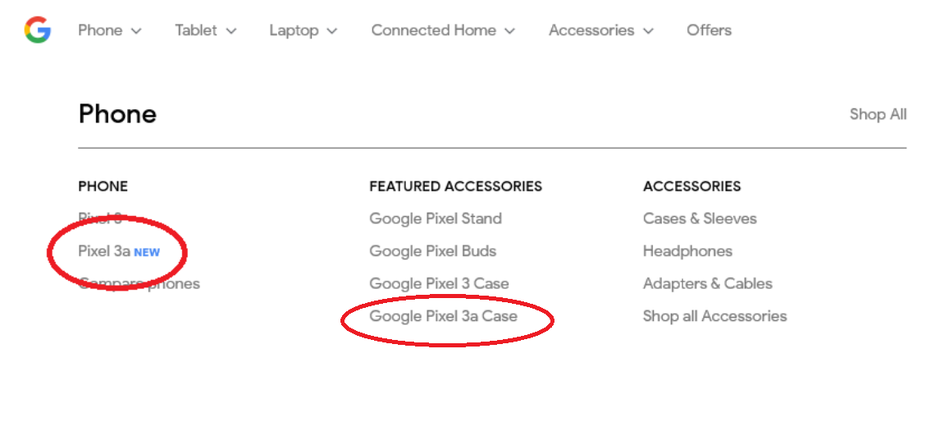940x427 pixels.
Task: Open Google Pixel 3 Case link
Action: coord(439,283)
